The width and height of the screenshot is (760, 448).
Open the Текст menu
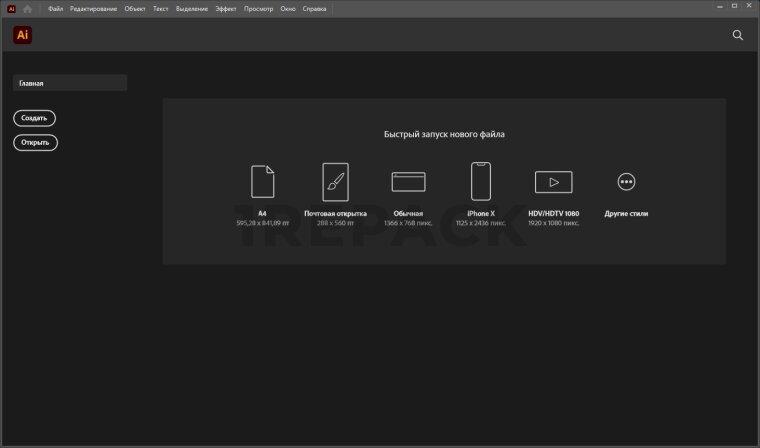160,8
